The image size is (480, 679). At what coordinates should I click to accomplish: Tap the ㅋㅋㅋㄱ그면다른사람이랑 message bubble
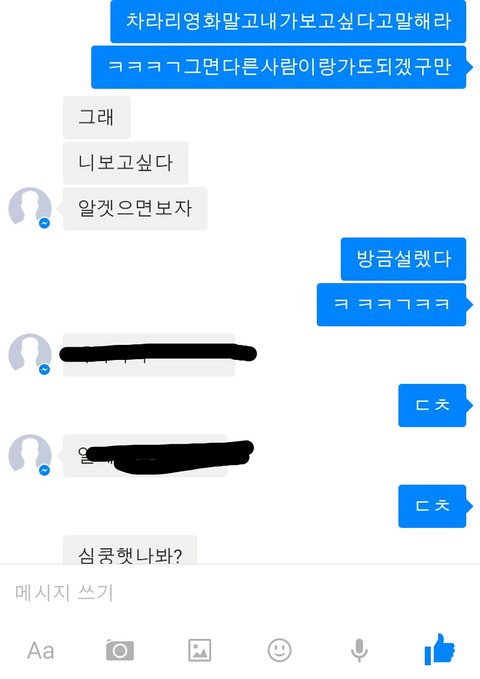(x=279, y=67)
